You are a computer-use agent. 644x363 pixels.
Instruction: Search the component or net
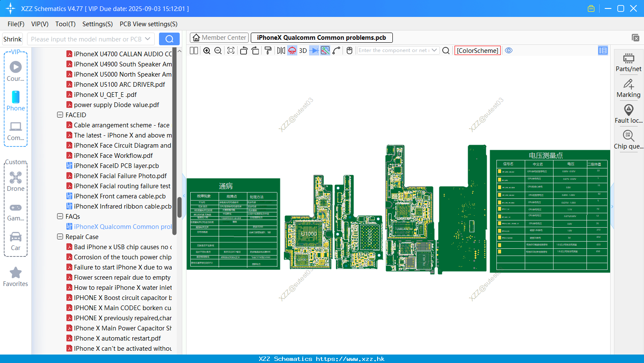click(x=446, y=50)
